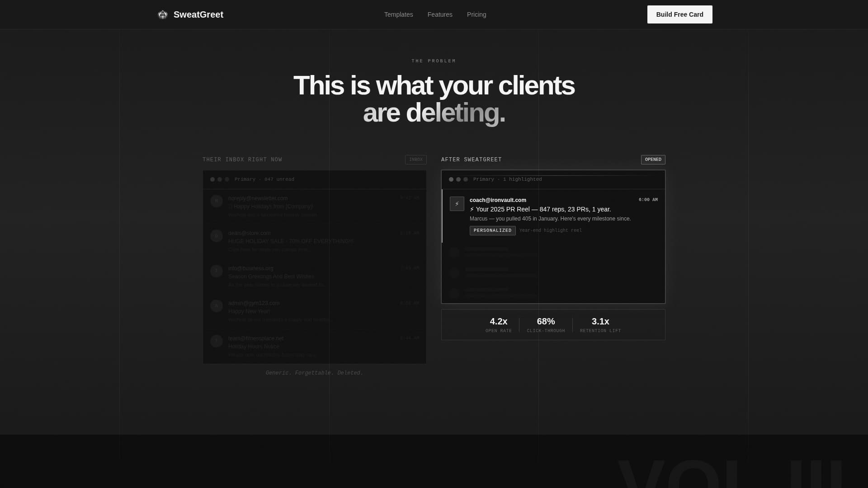Click the lightning bolt avatar icon

457,204
